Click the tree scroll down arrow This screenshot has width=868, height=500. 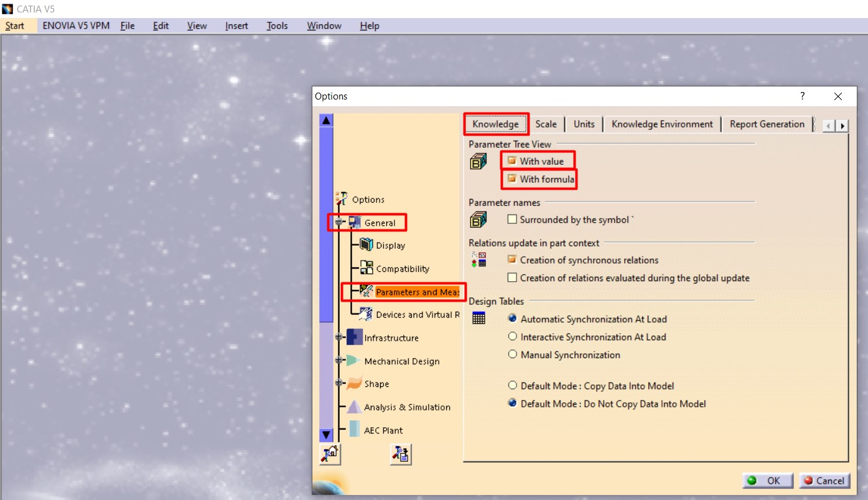[326, 435]
